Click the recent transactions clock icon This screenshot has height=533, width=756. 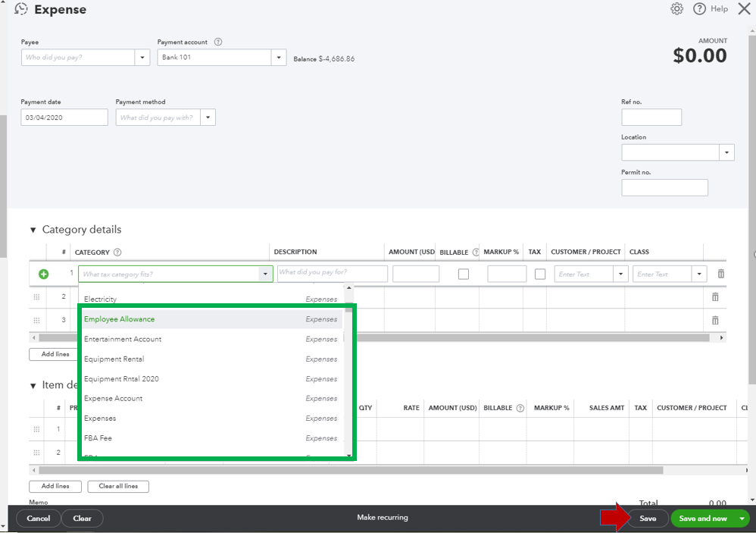[x=21, y=9]
